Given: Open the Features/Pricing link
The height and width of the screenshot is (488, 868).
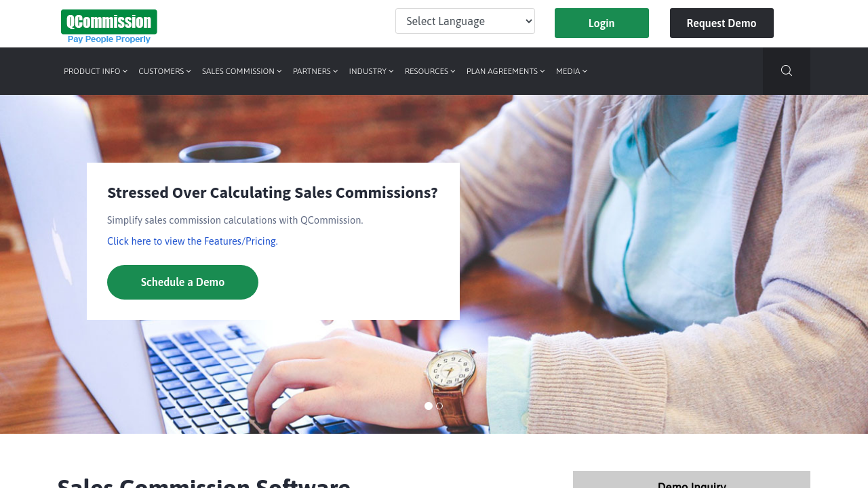Looking at the screenshot, I should (193, 241).
